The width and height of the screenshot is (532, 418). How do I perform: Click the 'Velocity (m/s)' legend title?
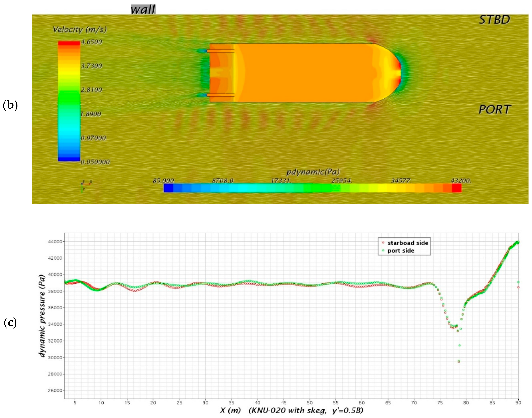(80, 30)
